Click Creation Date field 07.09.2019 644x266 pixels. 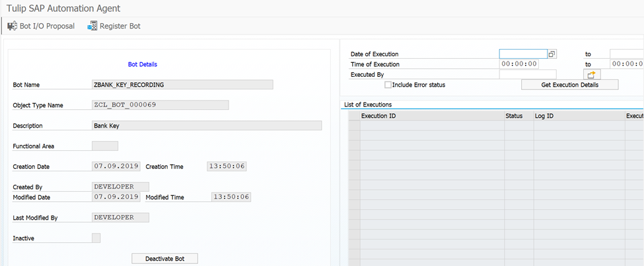click(116, 166)
